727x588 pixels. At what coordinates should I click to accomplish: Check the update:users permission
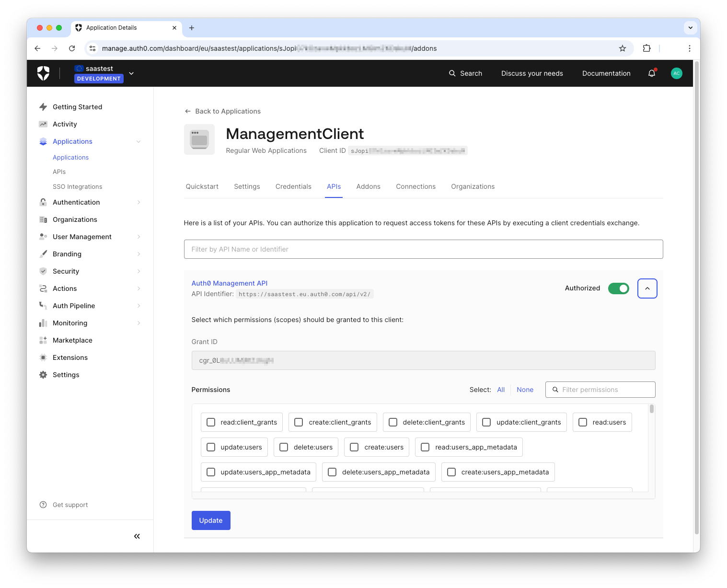211,447
